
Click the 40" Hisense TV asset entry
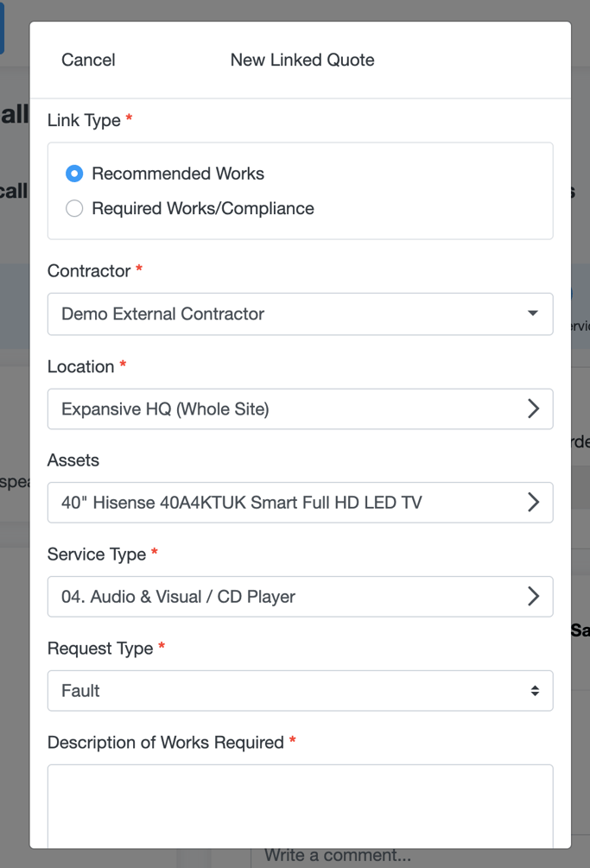pos(300,502)
